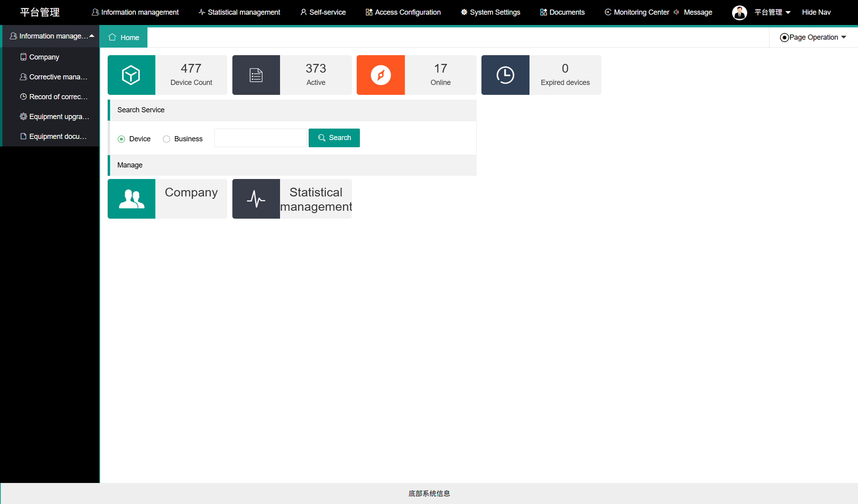Viewport: 858px width, 504px height.
Task: Click the Company sidebar device icon
Action: coord(23,57)
